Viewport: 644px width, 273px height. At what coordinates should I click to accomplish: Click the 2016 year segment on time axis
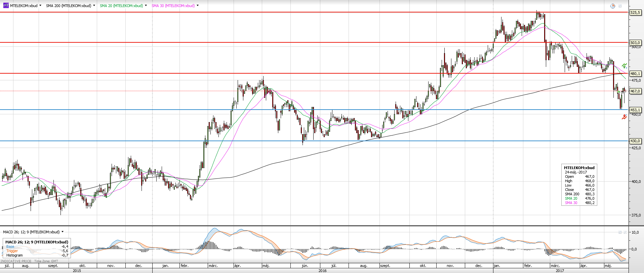323,271
